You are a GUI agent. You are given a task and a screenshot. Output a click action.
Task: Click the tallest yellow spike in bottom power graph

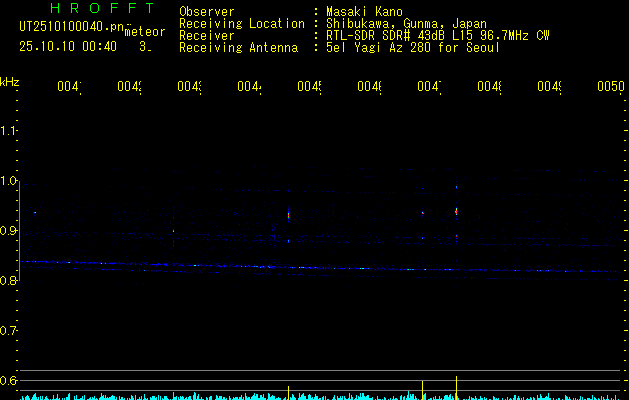pos(457,387)
